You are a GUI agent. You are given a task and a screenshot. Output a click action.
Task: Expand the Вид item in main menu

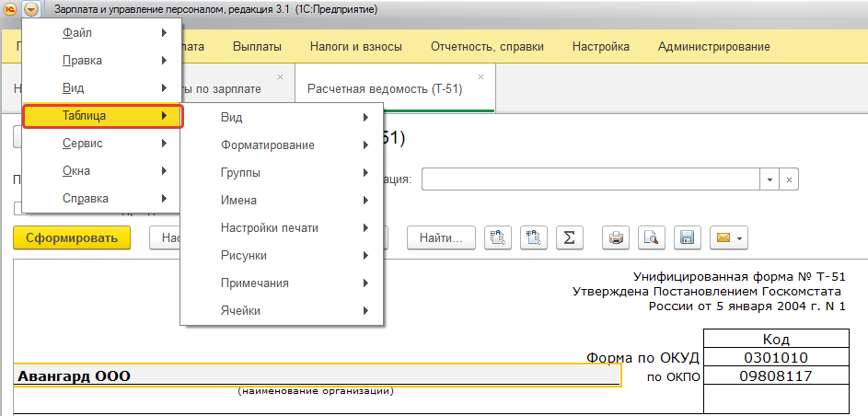tap(102, 88)
